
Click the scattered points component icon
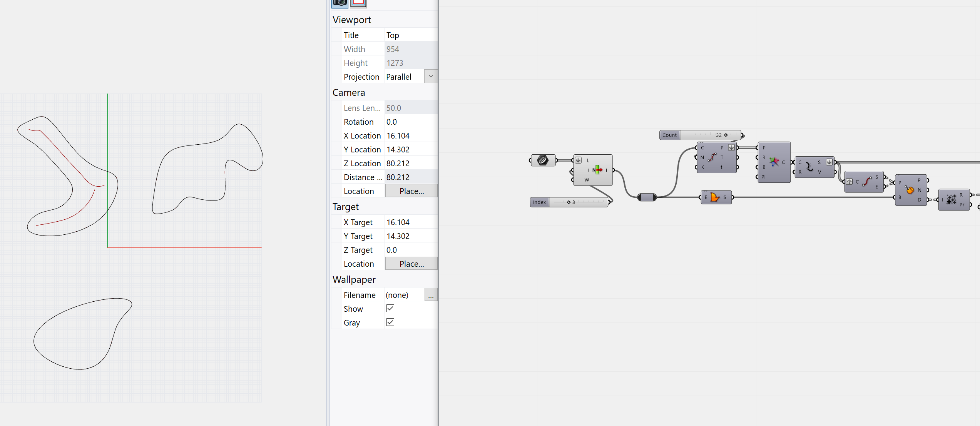[952, 199]
